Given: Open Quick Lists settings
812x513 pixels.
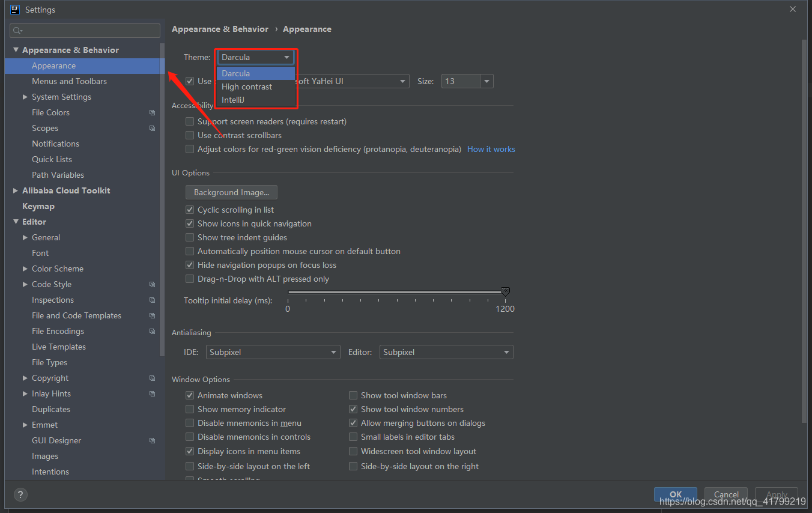Looking at the screenshot, I should (52, 159).
